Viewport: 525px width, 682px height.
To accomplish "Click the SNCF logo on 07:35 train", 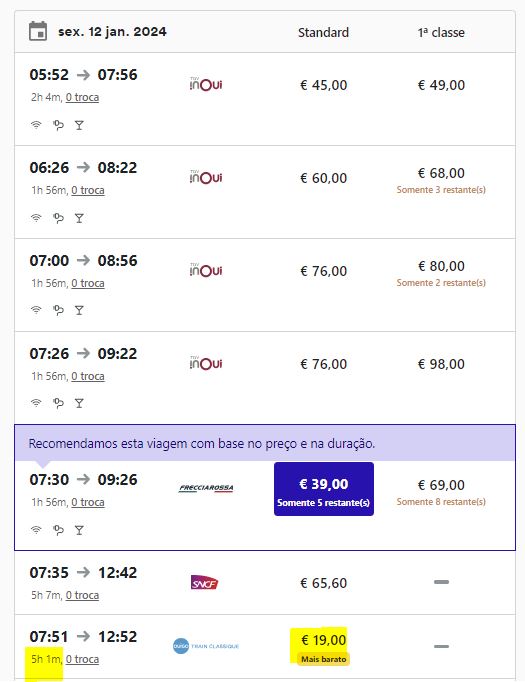I will 204,583.
